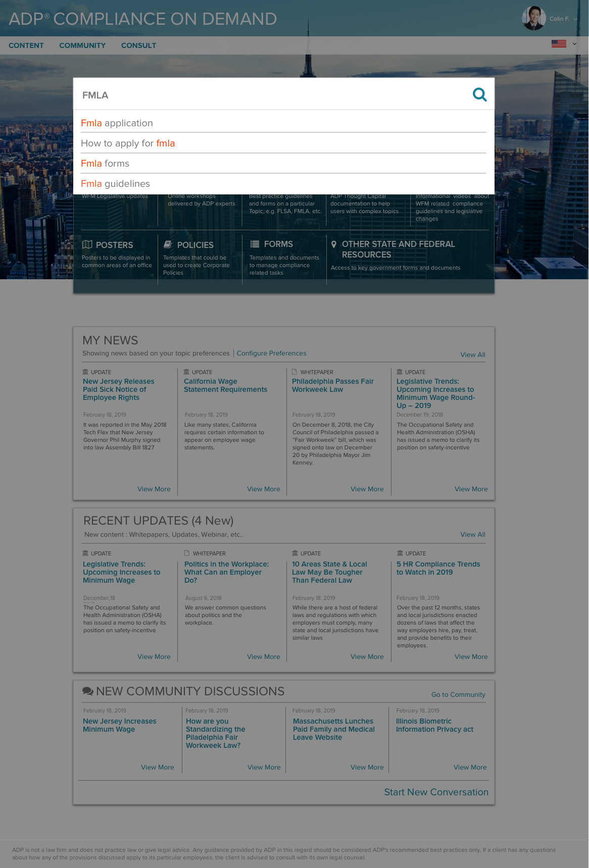589x868 pixels.
Task: Open Other State and Federal Resources
Action: pos(399,249)
